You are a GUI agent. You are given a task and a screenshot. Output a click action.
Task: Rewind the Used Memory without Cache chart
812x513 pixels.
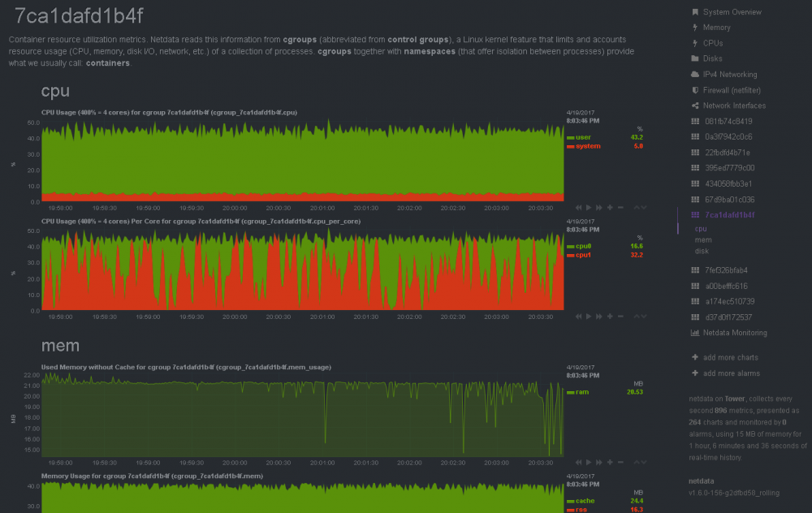click(x=578, y=463)
